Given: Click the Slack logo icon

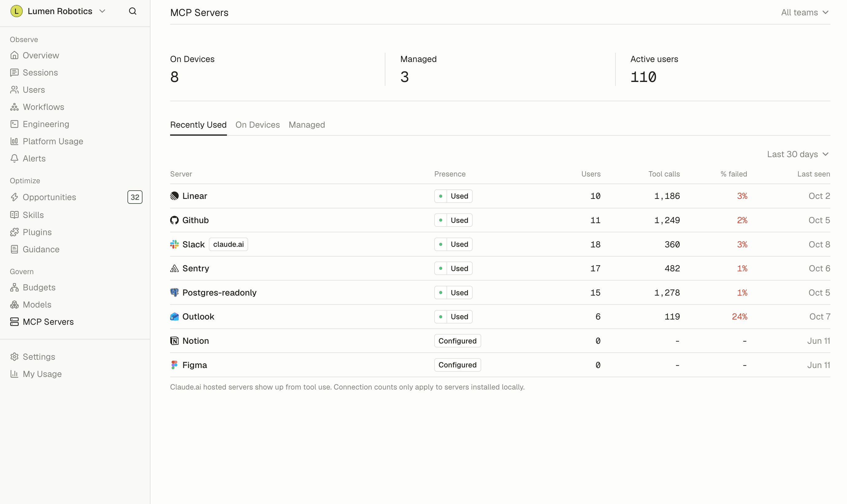Looking at the screenshot, I should pyautogui.click(x=174, y=244).
